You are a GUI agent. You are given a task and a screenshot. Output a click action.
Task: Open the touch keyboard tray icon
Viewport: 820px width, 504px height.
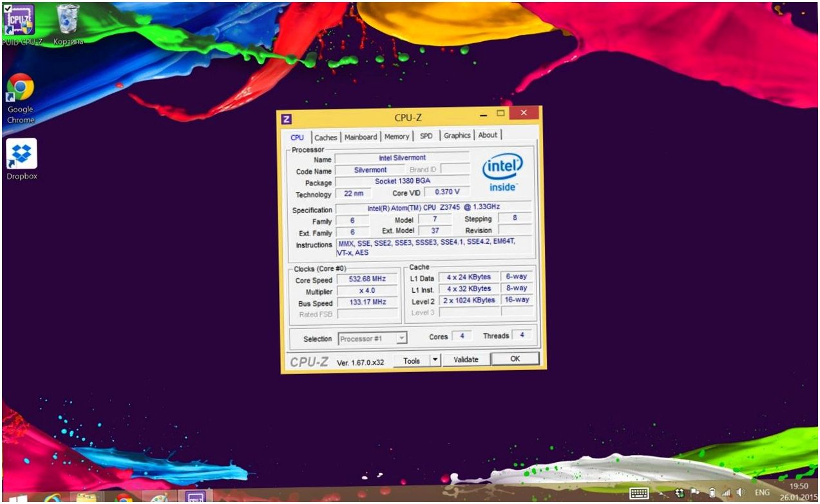(639, 494)
